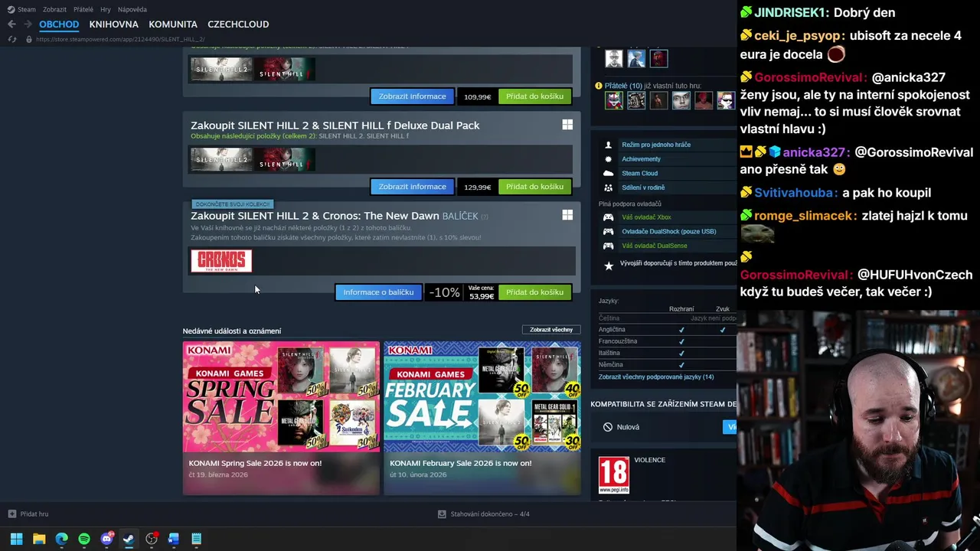
Task: Open the Váš ovladač Xbox link
Action: tap(647, 217)
